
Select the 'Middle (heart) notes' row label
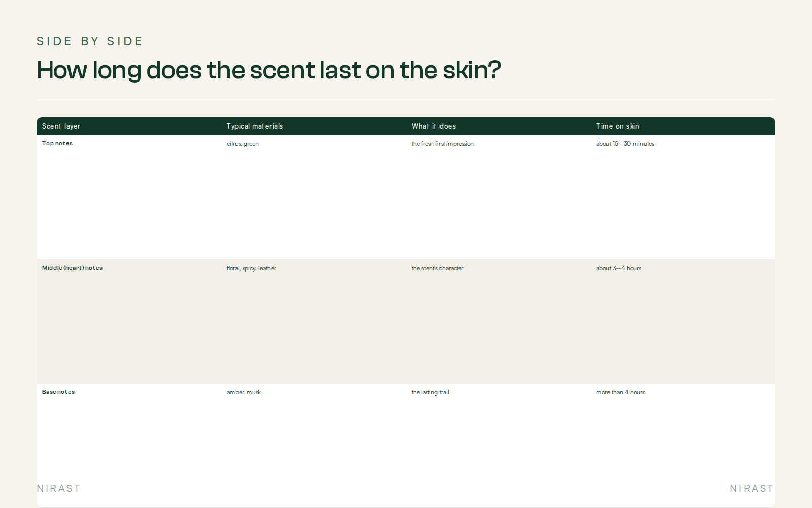tap(72, 268)
